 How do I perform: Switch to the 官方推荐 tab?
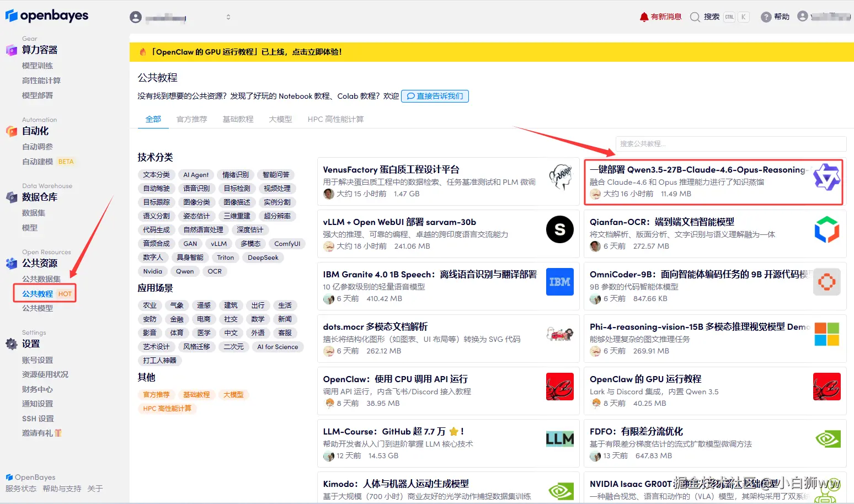192,119
